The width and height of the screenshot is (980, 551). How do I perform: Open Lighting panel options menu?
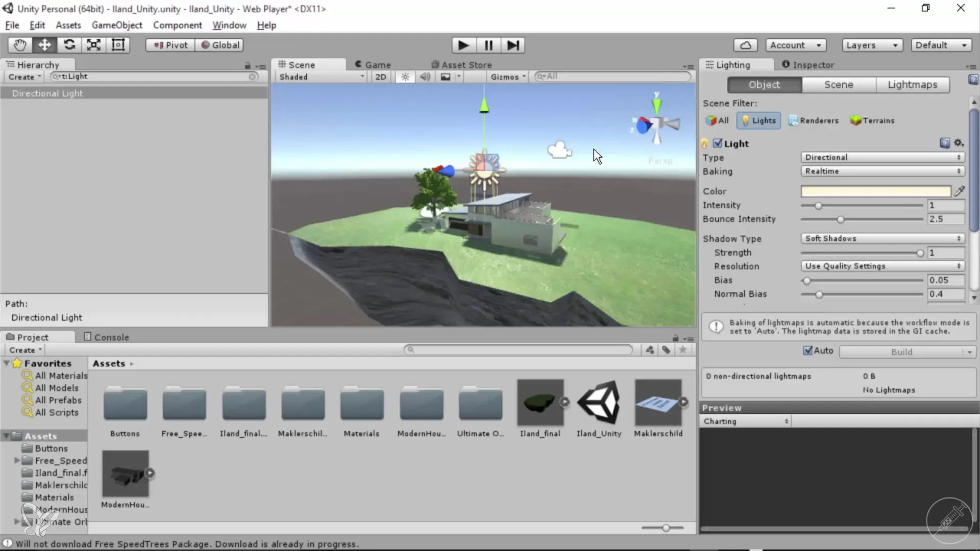(970, 66)
